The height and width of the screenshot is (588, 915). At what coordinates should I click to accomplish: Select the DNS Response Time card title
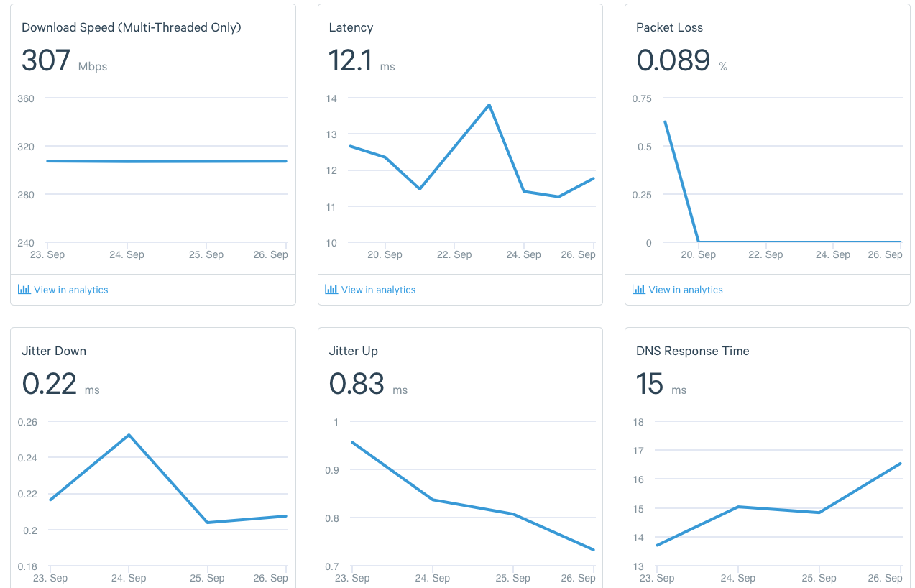pos(692,351)
